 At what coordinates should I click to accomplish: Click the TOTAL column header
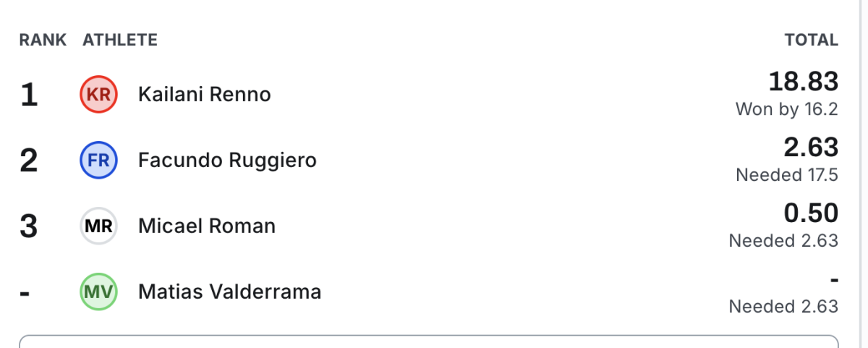[811, 41]
